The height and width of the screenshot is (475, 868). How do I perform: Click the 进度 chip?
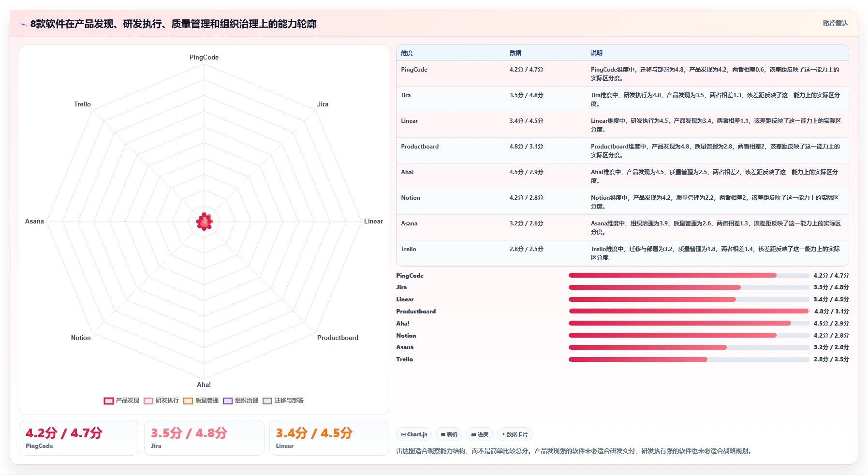click(x=480, y=434)
